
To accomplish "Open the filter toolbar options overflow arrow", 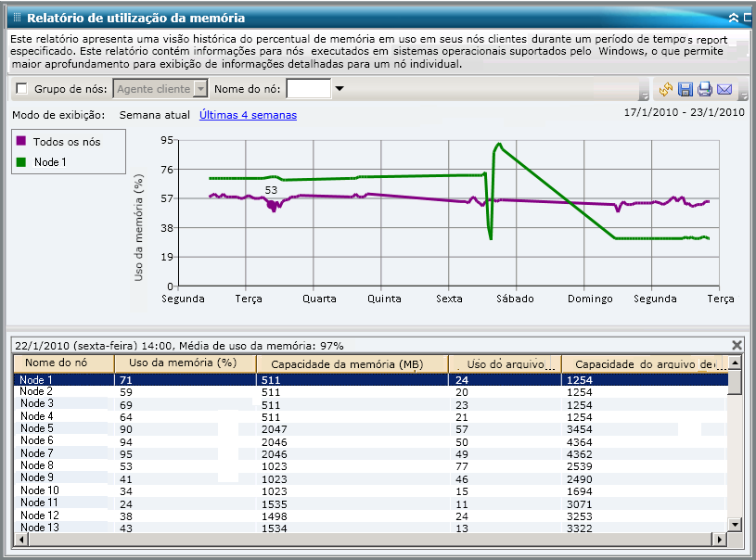I will click(x=644, y=95).
